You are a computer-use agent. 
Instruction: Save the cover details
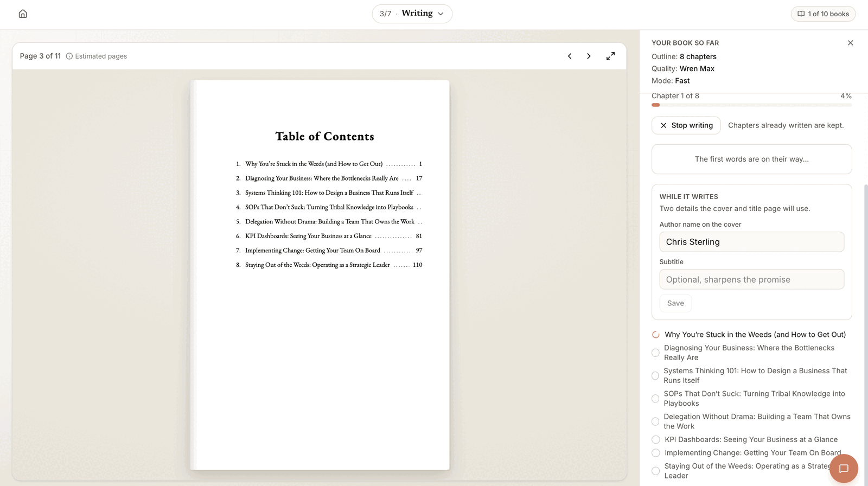pyautogui.click(x=675, y=303)
